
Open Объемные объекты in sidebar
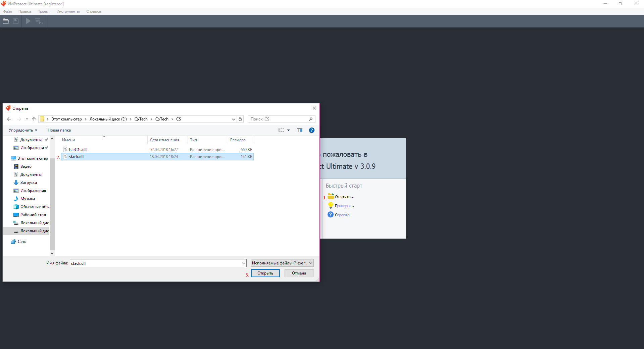[31, 207]
